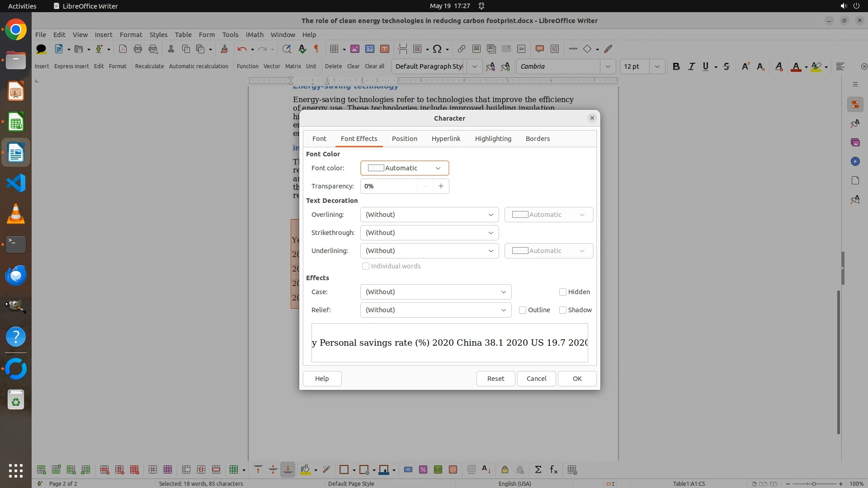Open the Case dropdown list
Viewport: 868px width, 488px height.
pos(435,292)
